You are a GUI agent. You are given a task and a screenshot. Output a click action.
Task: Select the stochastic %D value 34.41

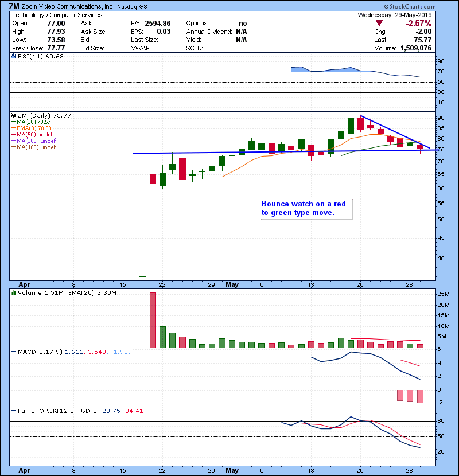(134, 411)
